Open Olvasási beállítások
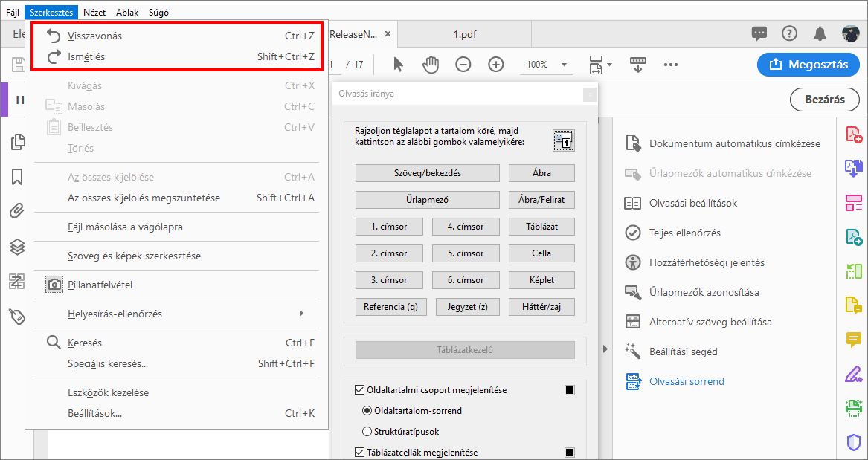The height and width of the screenshot is (460, 868). tap(681, 203)
